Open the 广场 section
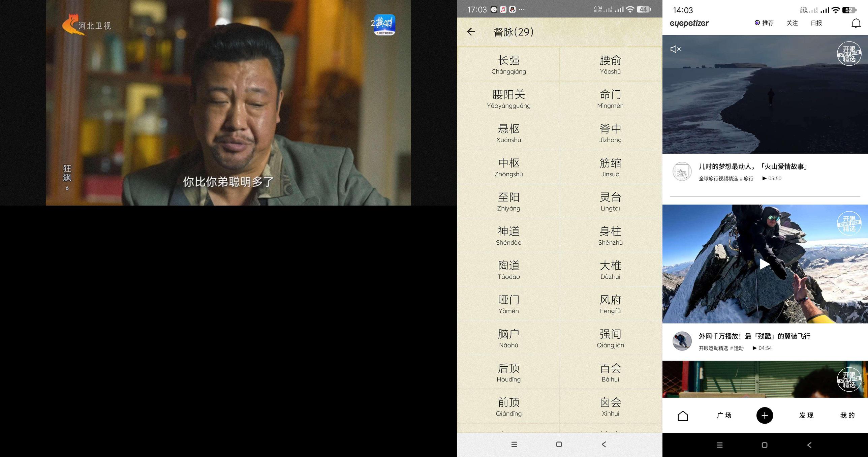Screen dimensions: 868x457 724,416
